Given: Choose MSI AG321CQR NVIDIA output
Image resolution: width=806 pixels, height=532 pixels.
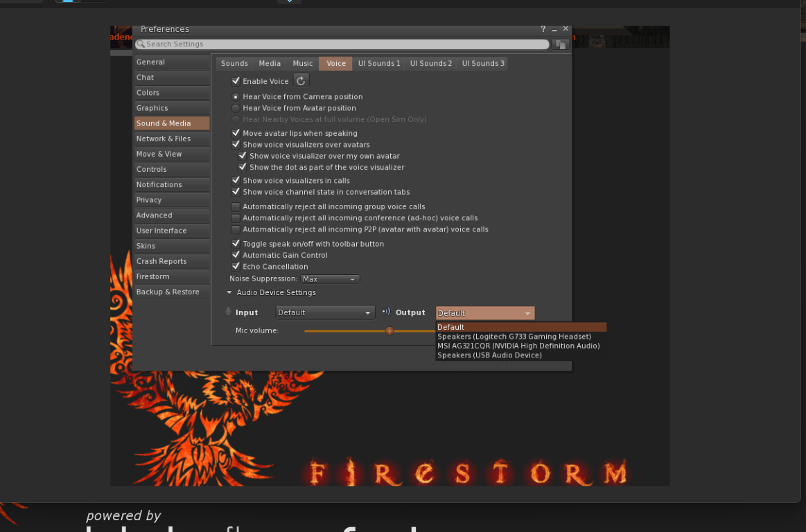Looking at the screenshot, I should pos(521,346).
